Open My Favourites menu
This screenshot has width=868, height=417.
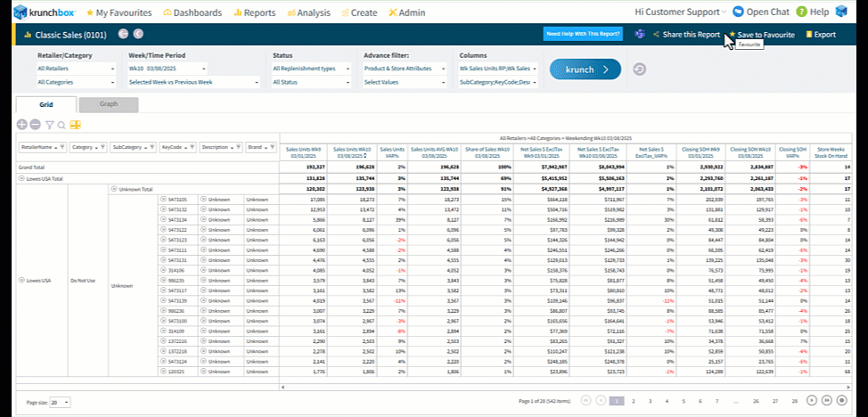[x=120, y=12]
